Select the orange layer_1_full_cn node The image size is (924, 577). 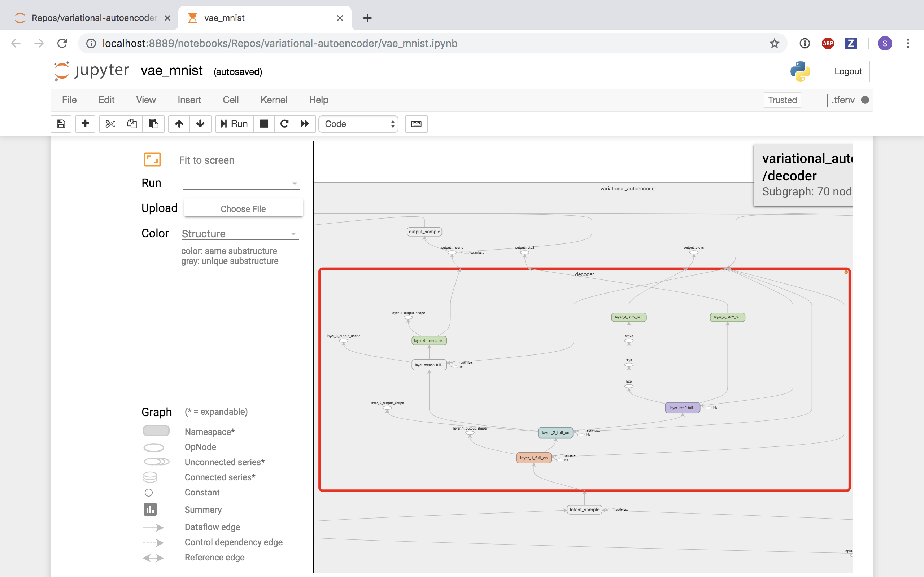coord(533,458)
